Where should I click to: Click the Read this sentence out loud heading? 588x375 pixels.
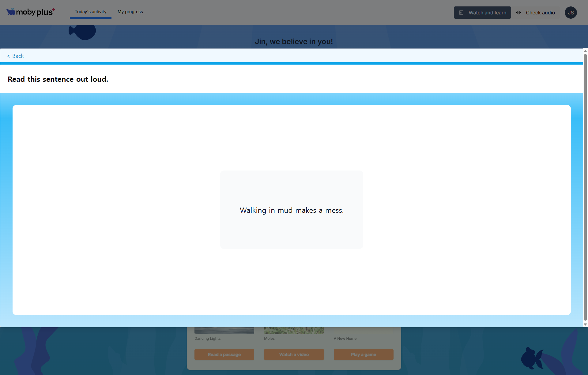pyautogui.click(x=58, y=79)
